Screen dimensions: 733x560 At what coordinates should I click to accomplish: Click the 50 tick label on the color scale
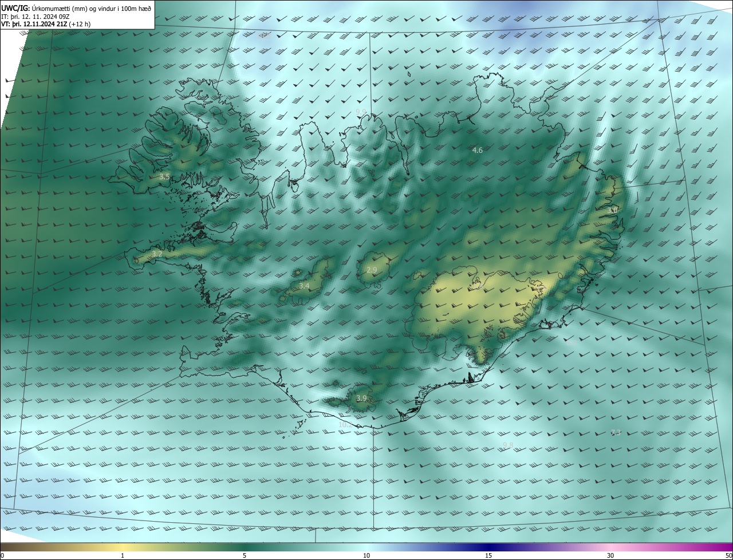coord(728,556)
